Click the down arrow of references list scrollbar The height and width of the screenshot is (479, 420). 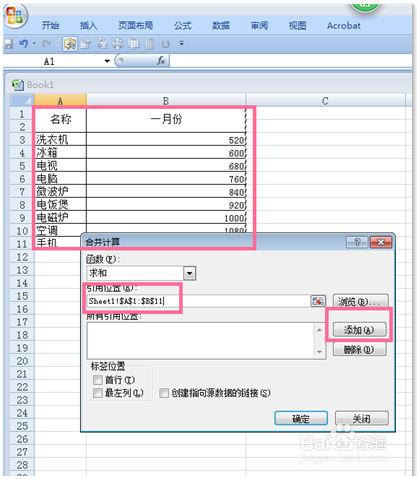319,352
